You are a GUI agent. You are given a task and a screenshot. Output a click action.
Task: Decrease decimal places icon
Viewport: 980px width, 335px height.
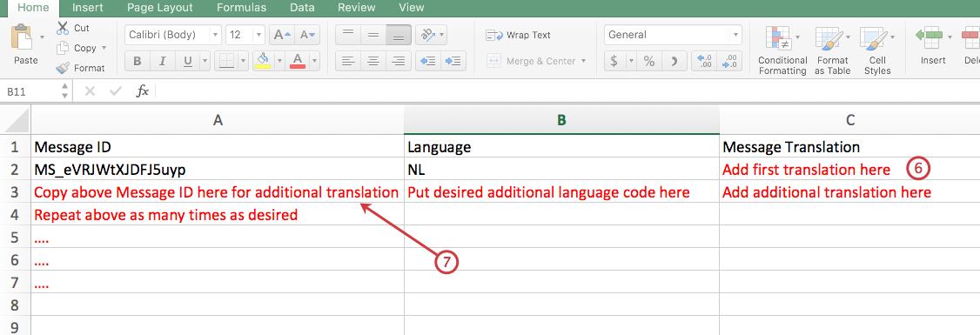pyautogui.click(x=730, y=61)
